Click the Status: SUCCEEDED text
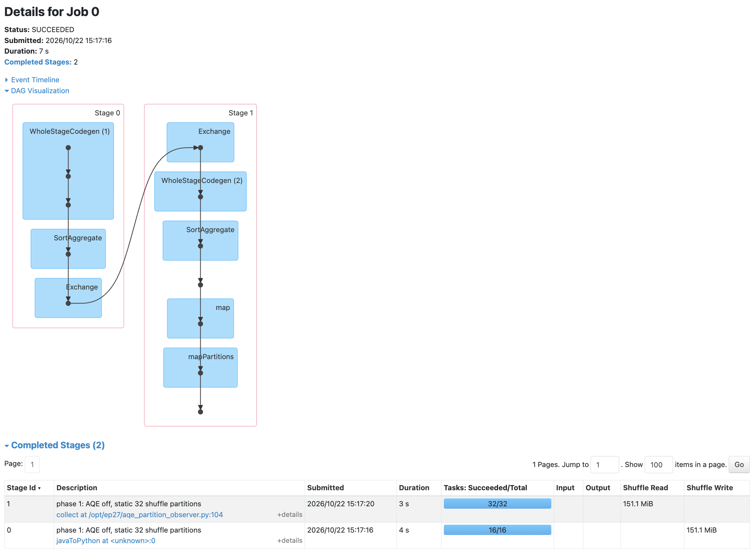The height and width of the screenshot is (551, 756). (x=39, y=29)
